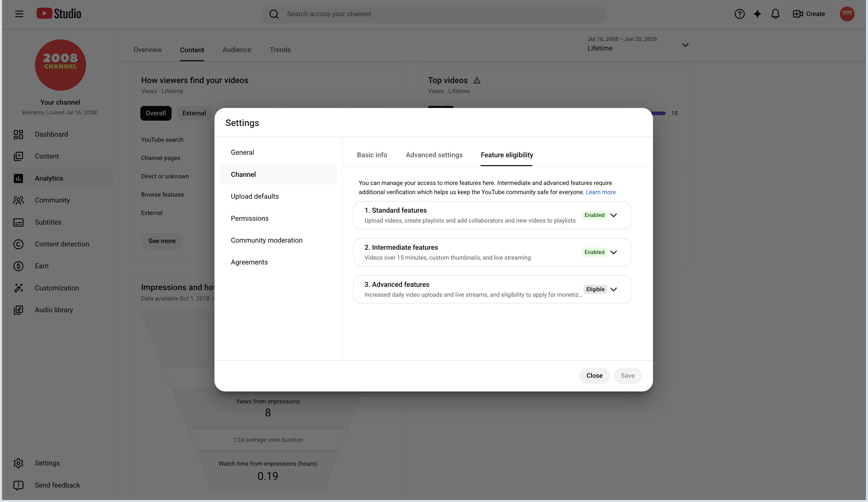This screenshot has width=868, height=502.
Task: Click the watch time value 0.19
Action: point(268,476)
